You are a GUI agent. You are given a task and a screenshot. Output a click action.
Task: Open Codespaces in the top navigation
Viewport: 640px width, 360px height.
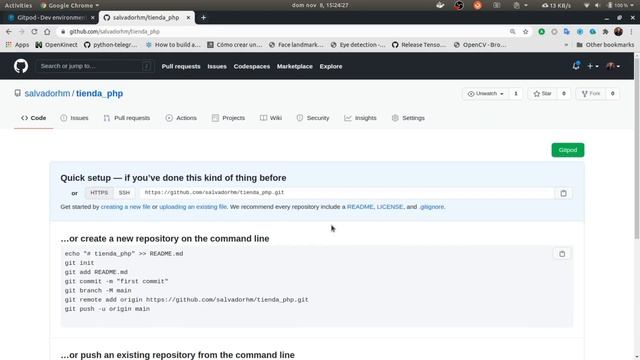pos(251,66)
